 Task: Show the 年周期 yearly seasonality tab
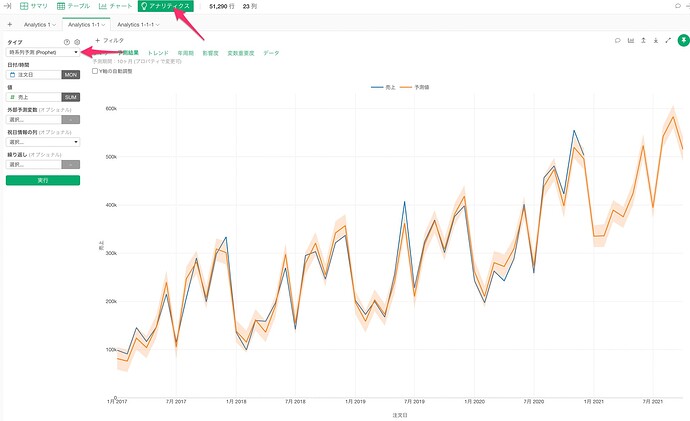(186, 53)
